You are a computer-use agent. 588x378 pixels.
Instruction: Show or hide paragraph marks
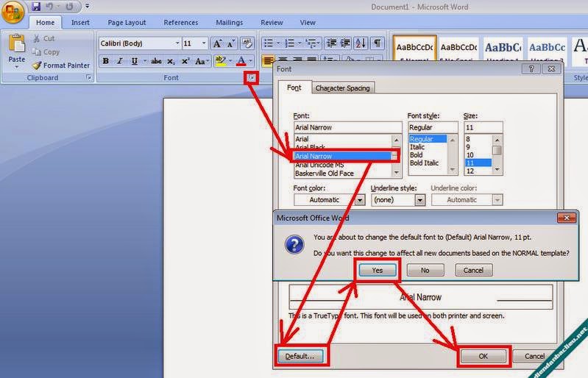pos(378,43)
